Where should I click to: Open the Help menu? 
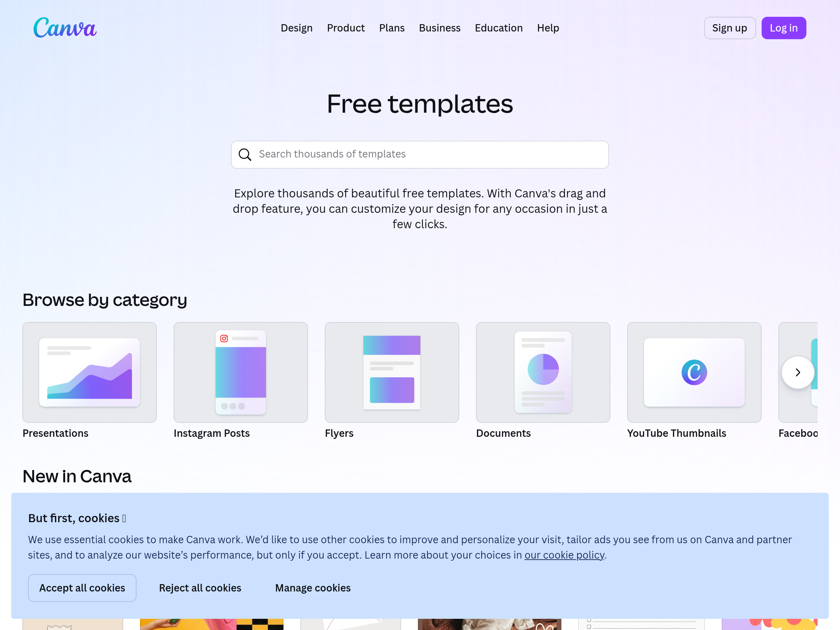548,28
